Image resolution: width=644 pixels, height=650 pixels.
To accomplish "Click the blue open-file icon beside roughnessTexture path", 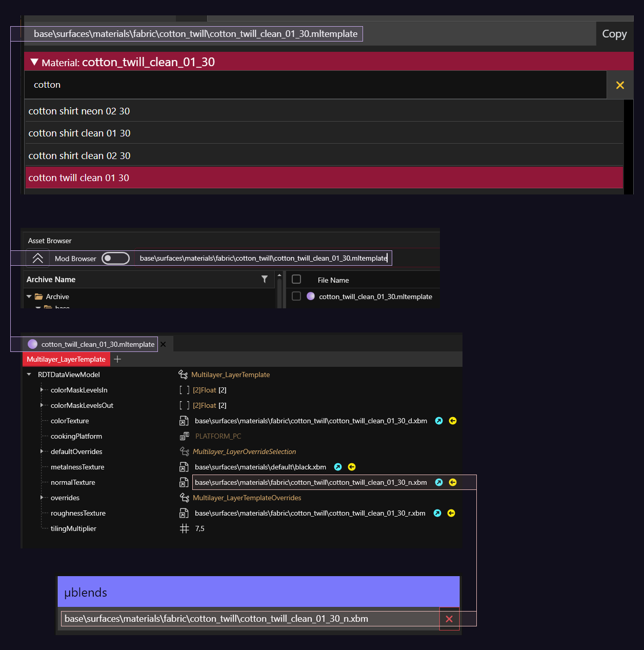I will 437,513.
